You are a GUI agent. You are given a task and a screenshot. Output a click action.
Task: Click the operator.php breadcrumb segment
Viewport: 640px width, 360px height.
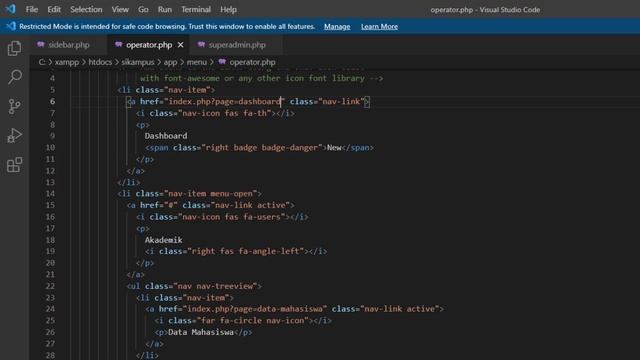click(252, 62)
